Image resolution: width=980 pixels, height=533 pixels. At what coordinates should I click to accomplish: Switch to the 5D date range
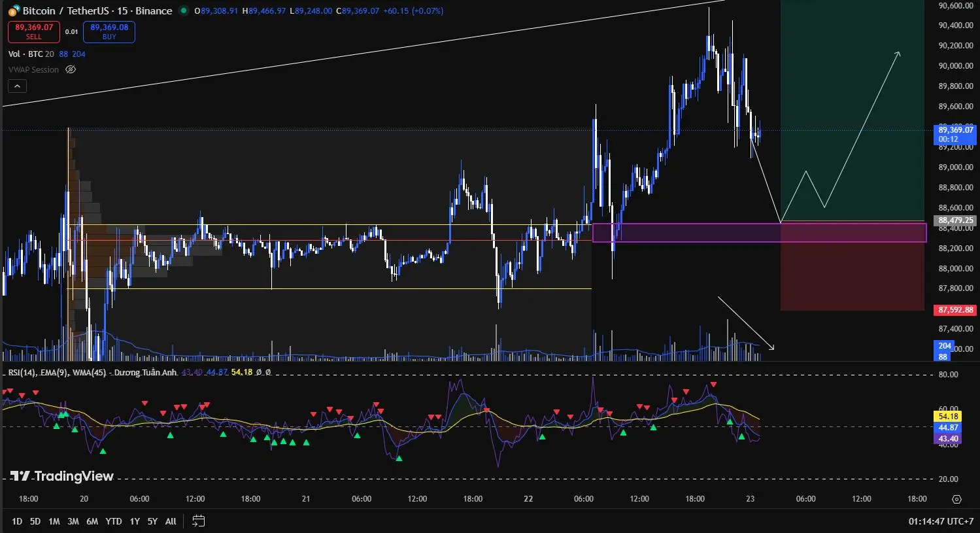point(35,521)
